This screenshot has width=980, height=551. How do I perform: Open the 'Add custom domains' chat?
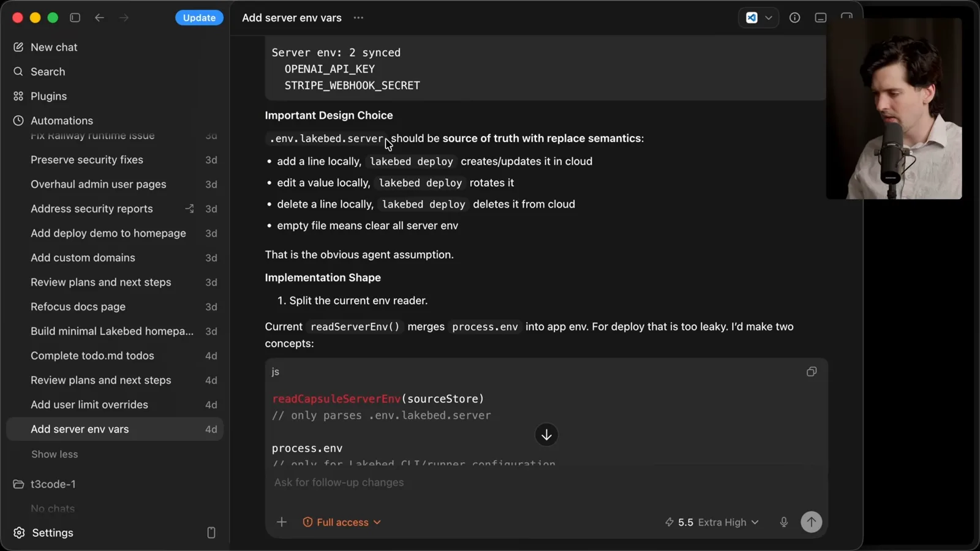[x=115, y=258]
